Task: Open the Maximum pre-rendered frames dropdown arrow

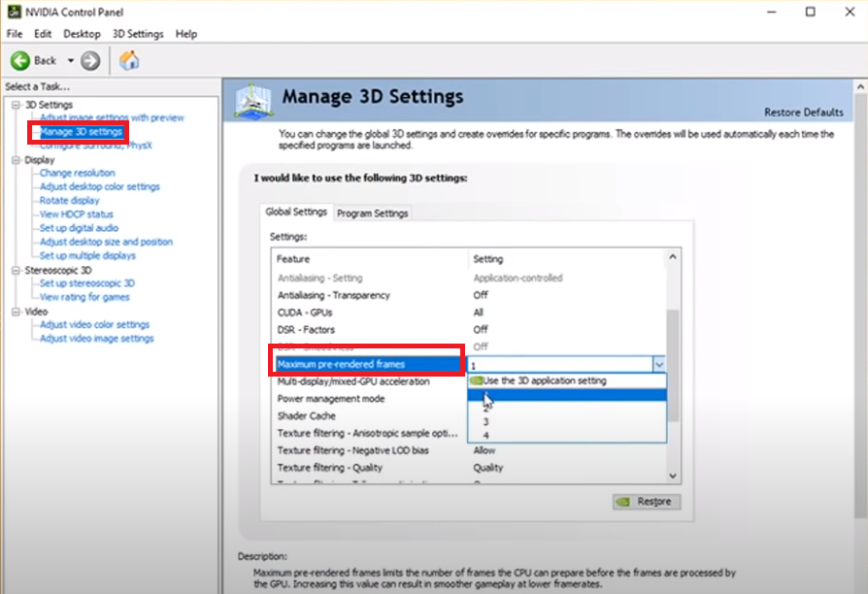Action: 658,364
